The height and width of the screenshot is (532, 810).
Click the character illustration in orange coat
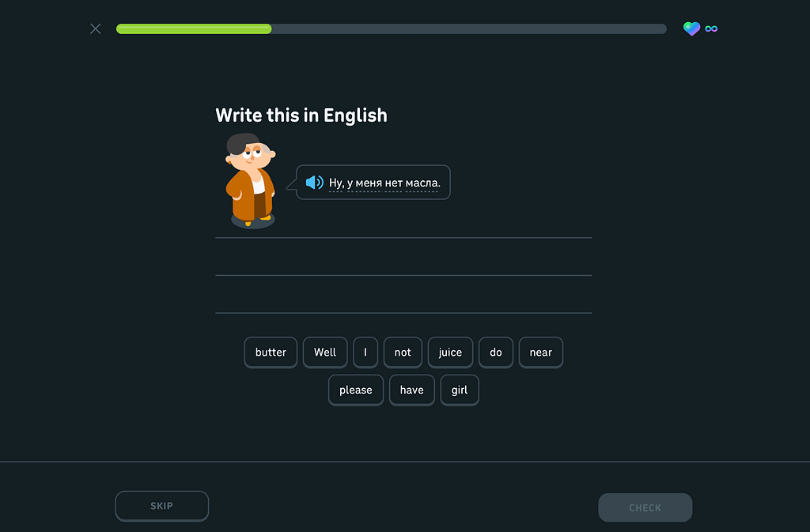point(251,180)
